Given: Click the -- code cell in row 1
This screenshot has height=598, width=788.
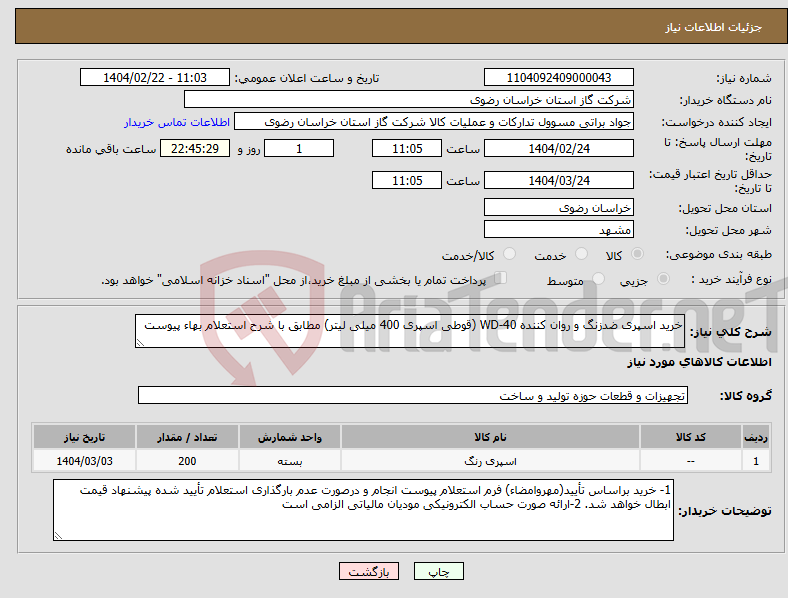Looking at the screenshot, I should coord(691,461).
